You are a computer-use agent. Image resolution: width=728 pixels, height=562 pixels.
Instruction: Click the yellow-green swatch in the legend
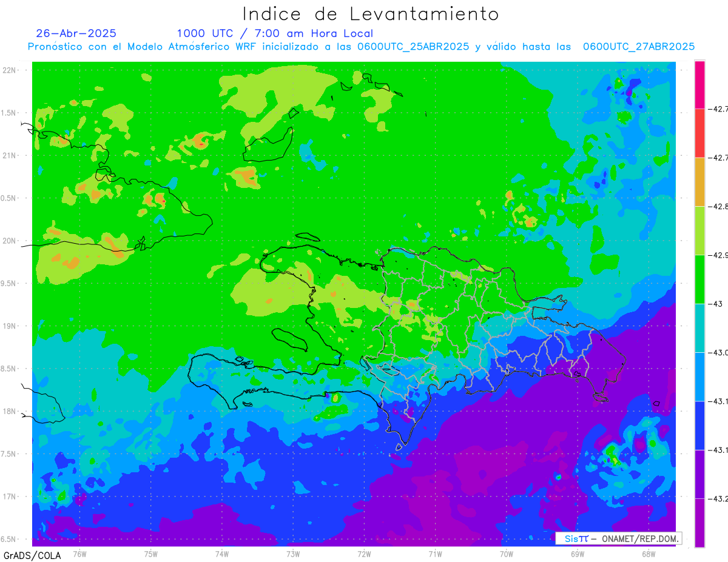pyautogui.click(x=700, y=230)
